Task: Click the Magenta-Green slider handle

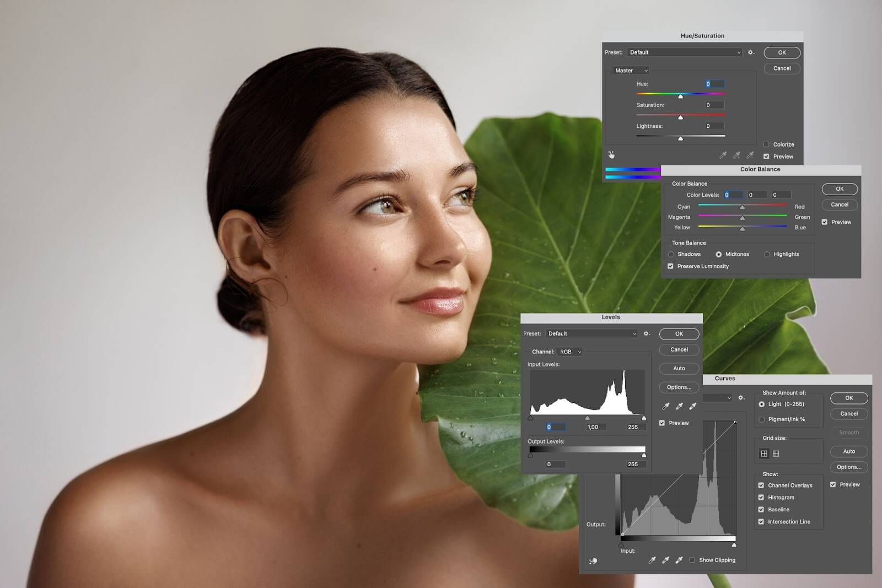Action: (x=743, y=218)
